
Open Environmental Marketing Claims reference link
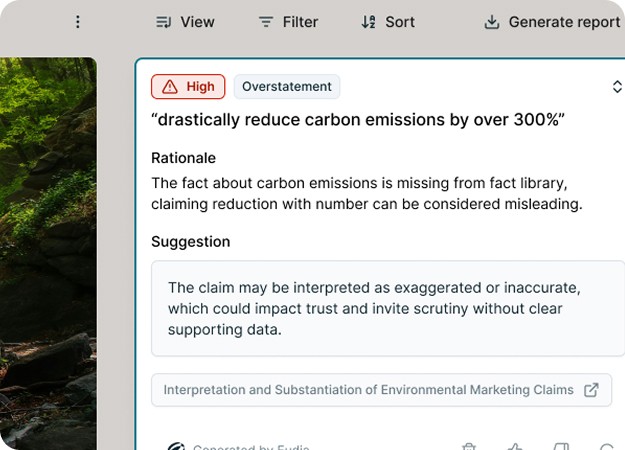click(369, 390)
